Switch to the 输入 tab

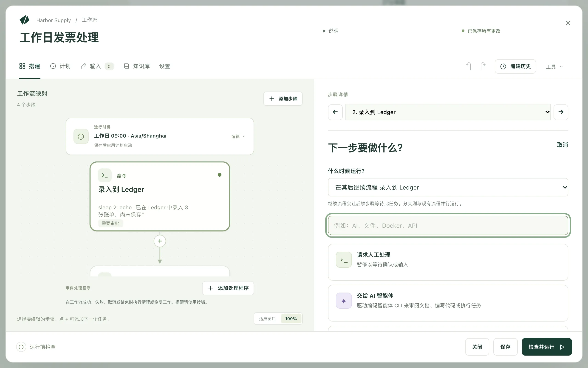97,66
